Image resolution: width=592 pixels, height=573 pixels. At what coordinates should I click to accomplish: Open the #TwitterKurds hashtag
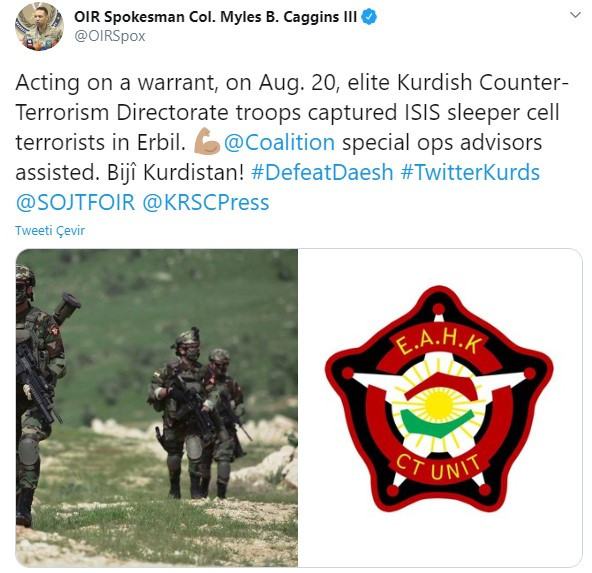(470, 173)
